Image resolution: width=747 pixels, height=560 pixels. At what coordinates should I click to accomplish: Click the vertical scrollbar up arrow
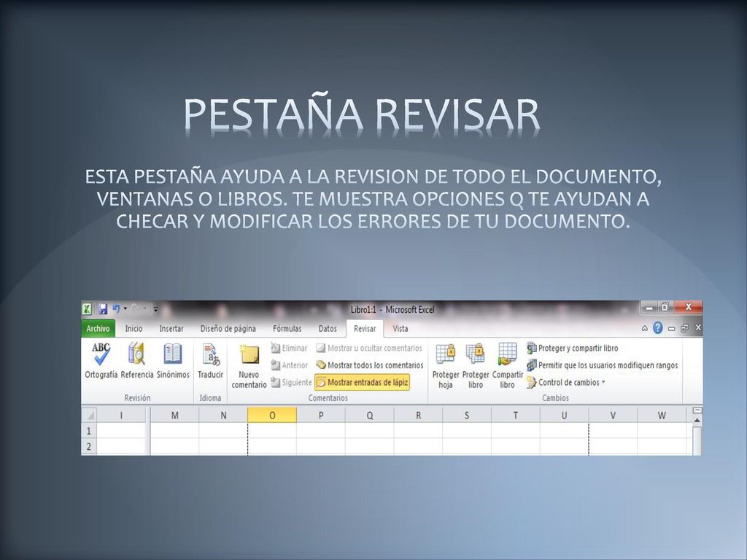pos(697,421)
